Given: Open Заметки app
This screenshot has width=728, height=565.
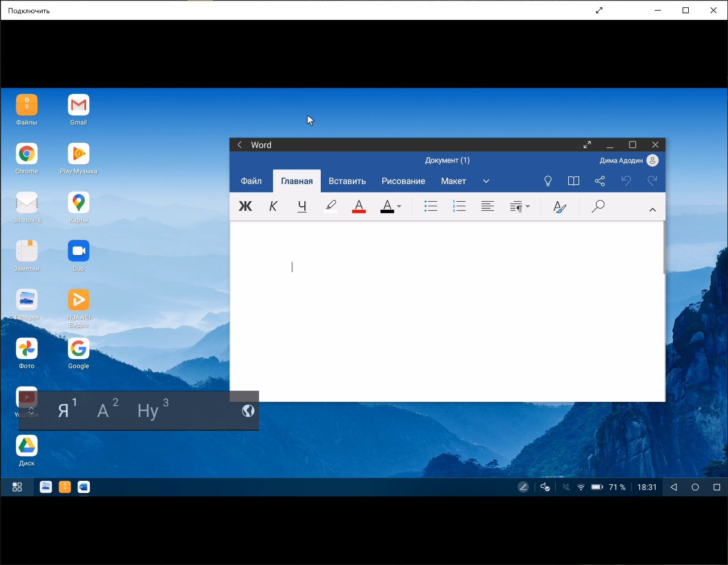Looking at the screenshot, I should [x=27, y=256].
